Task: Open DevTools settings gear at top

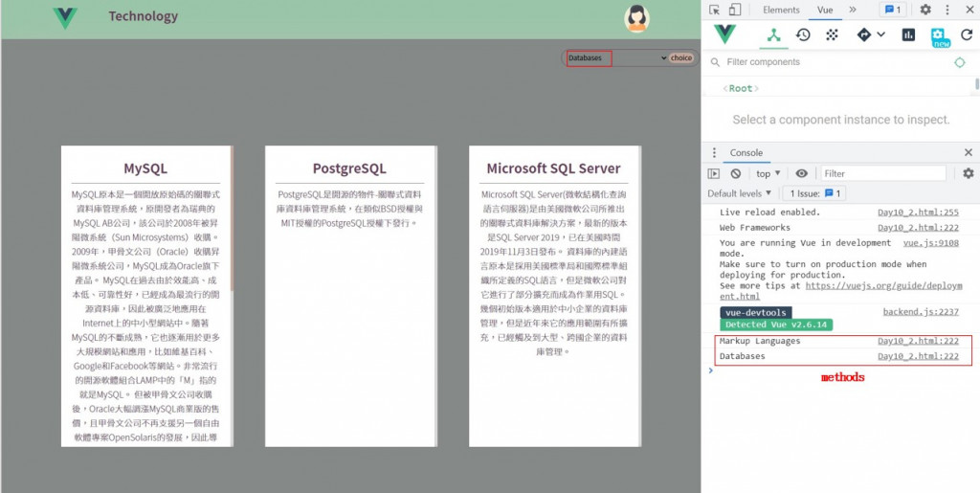Action: 925,10
